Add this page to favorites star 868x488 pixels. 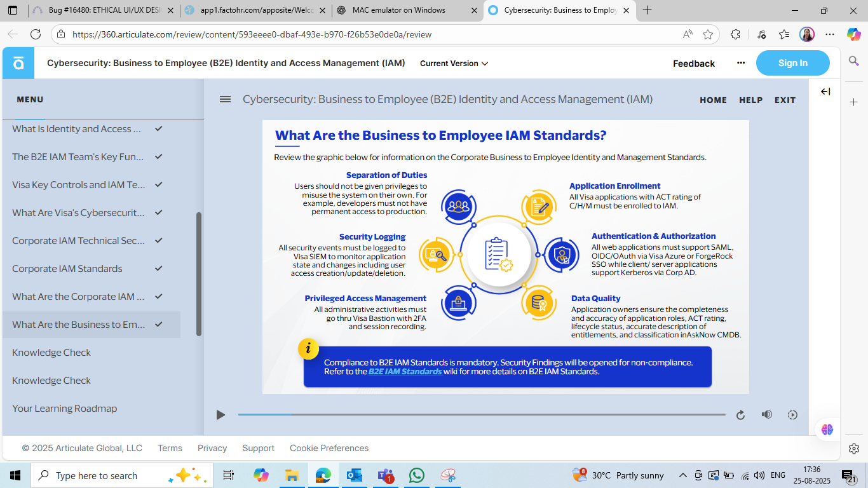click(x=708, y=34)
